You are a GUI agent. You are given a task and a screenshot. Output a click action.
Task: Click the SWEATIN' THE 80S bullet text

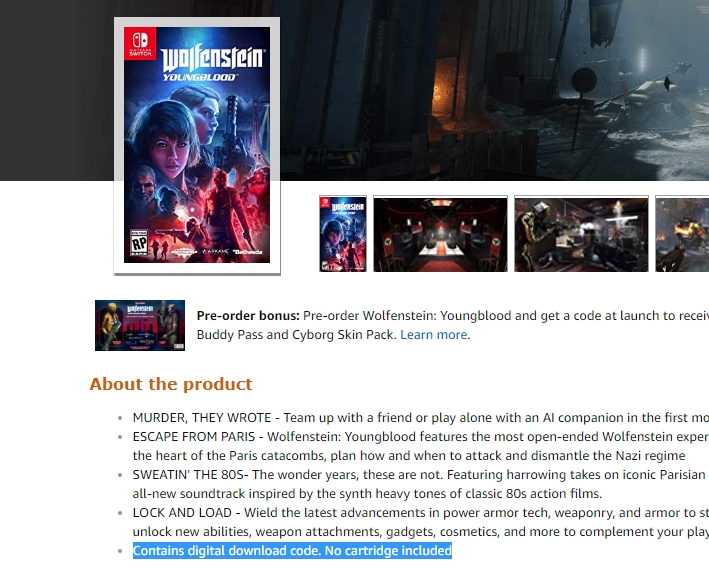(421, 484)
